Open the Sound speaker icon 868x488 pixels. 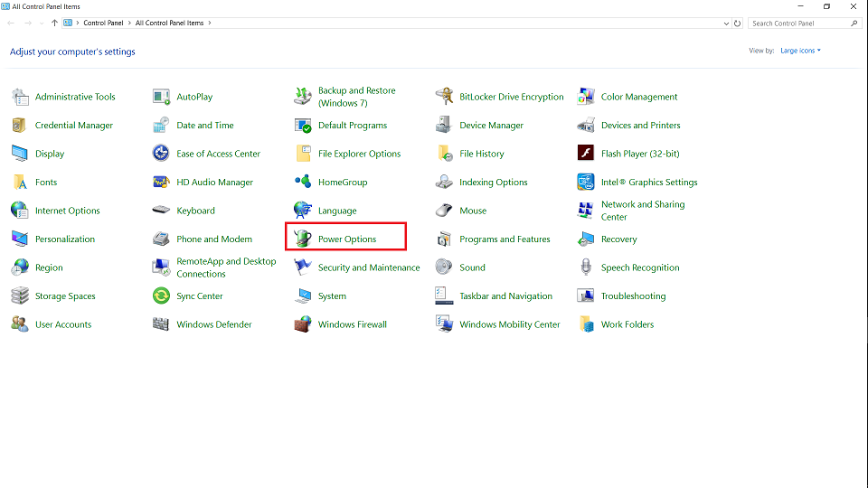click(x=444, y=267)
